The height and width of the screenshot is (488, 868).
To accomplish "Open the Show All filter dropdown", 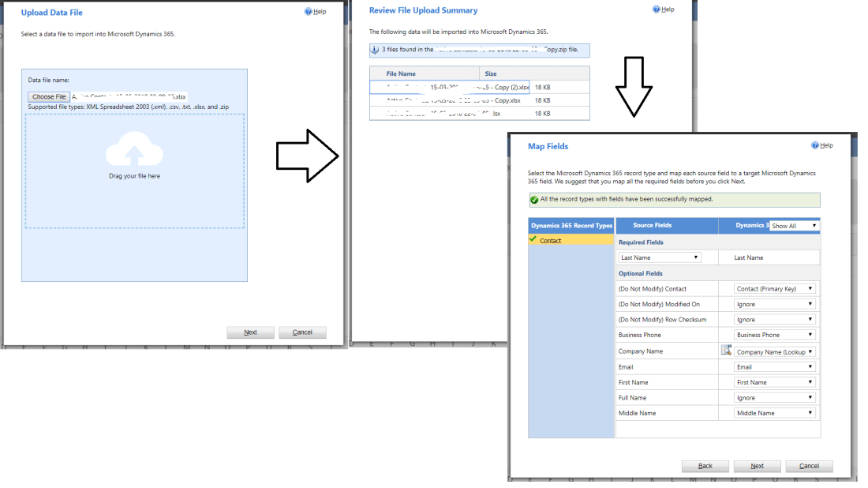I will coord(794,226).
